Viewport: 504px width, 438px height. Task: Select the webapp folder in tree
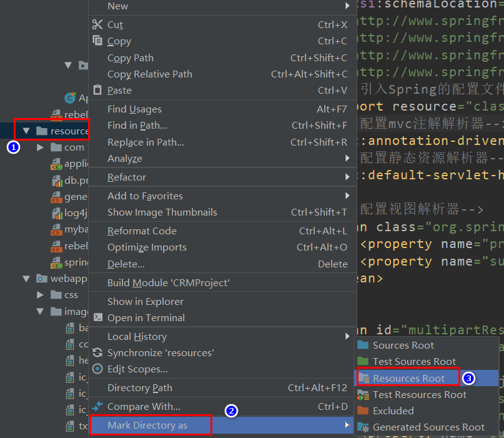[69, 277]
